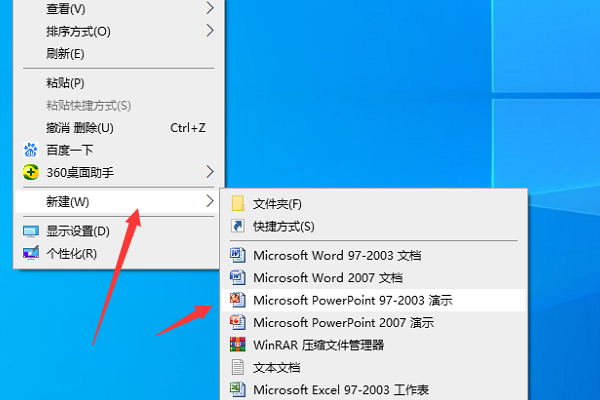Click the Ctrl+Z shortcut text

(188, 128)
